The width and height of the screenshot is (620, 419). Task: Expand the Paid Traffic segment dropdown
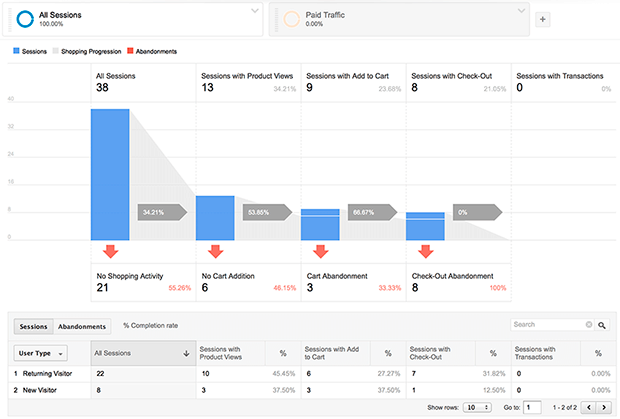tap(521, 11)
